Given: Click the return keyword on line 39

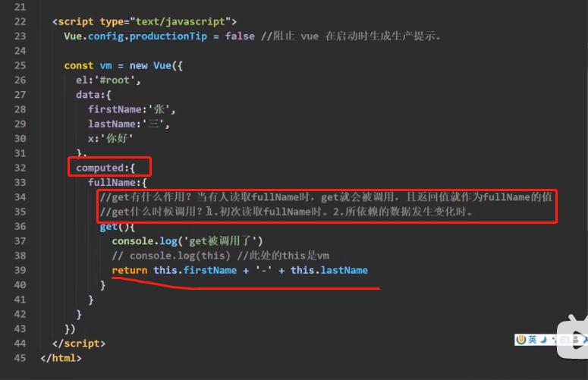Looking at the screenshot, I should 130,270.
